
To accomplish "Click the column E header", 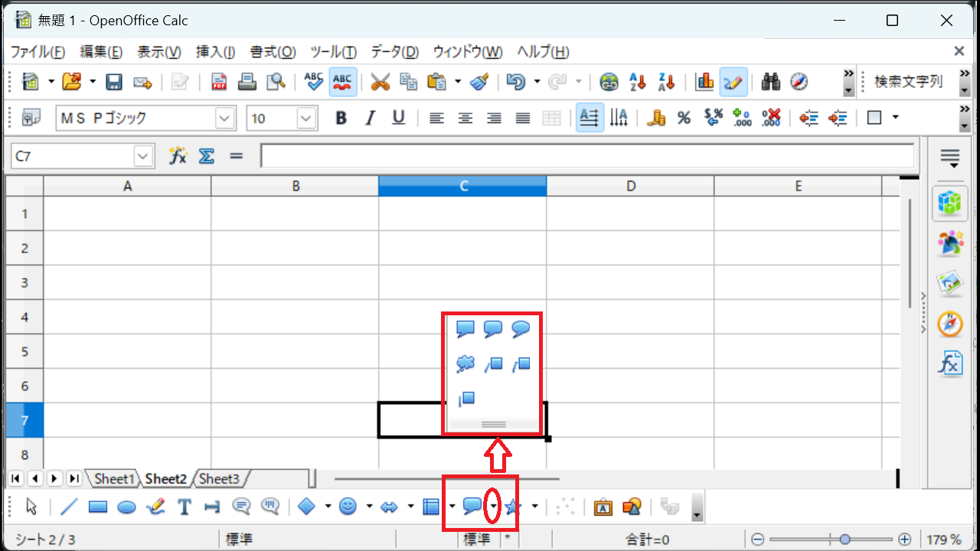I will 798,186.
